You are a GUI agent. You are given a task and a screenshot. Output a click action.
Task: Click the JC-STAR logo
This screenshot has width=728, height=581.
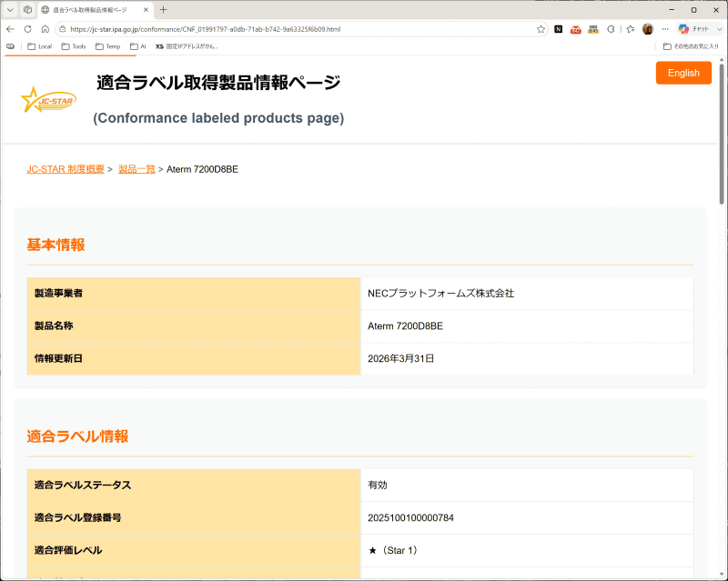pyautogui.click(x=48, y=99)
